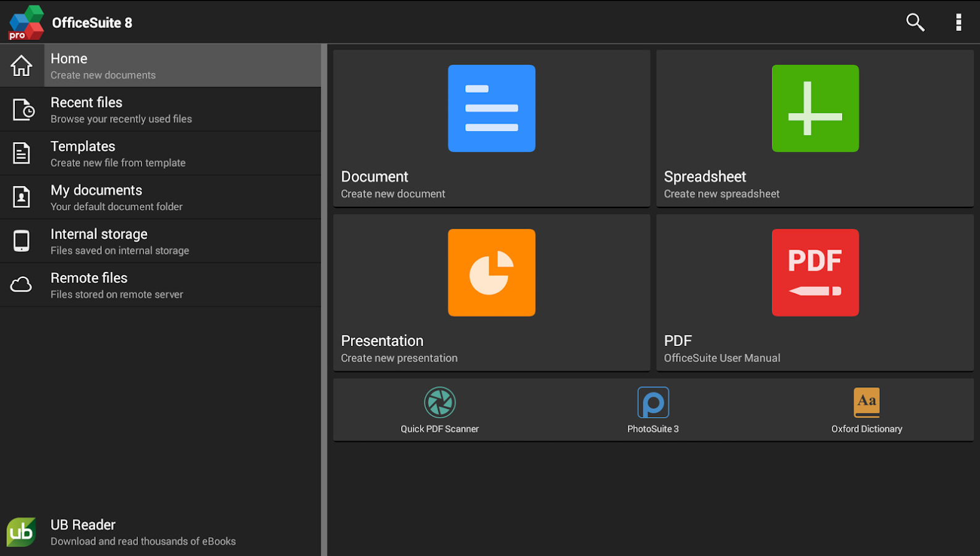Image resolution: width=980 pixels, height=556 pixels.
Task: Create a spreadsheet via green plus icon
Action: 815,108
